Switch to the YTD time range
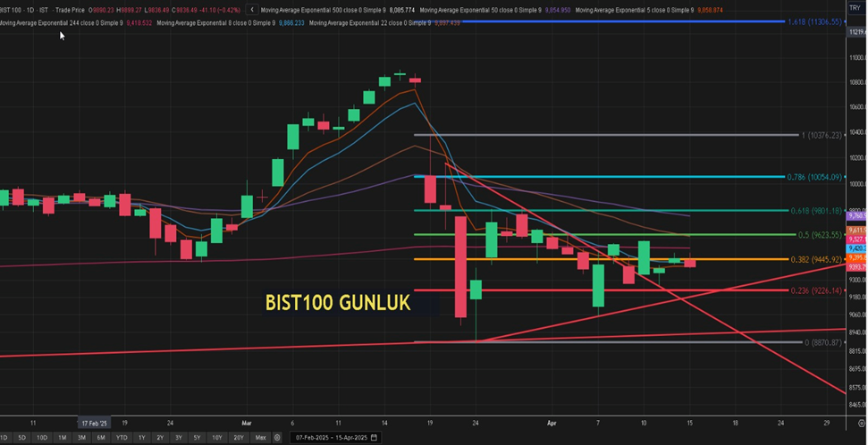 click(x=122, y=438)
